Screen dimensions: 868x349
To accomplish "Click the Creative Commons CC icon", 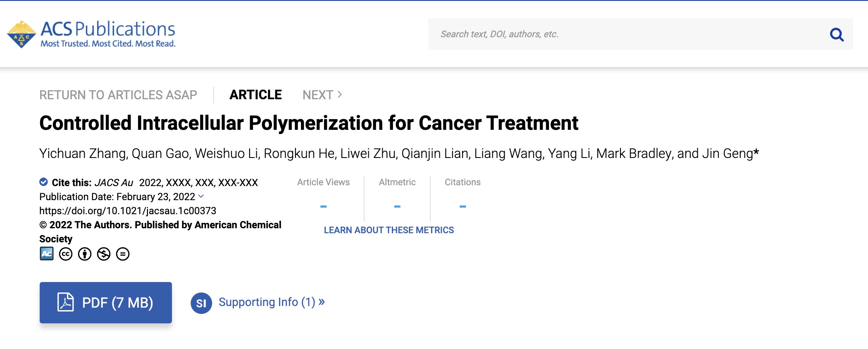I will pyautogui.click(x=66, y=254).
